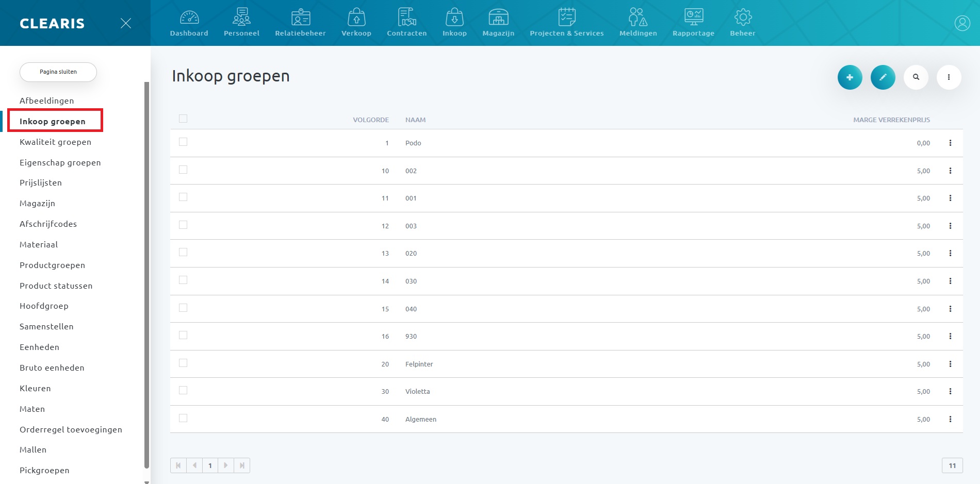Image resolution: width=980 pixels, height=484 pixels.
Task: Click the Pagina sluiten button
Action: click(x=58, y=72)
